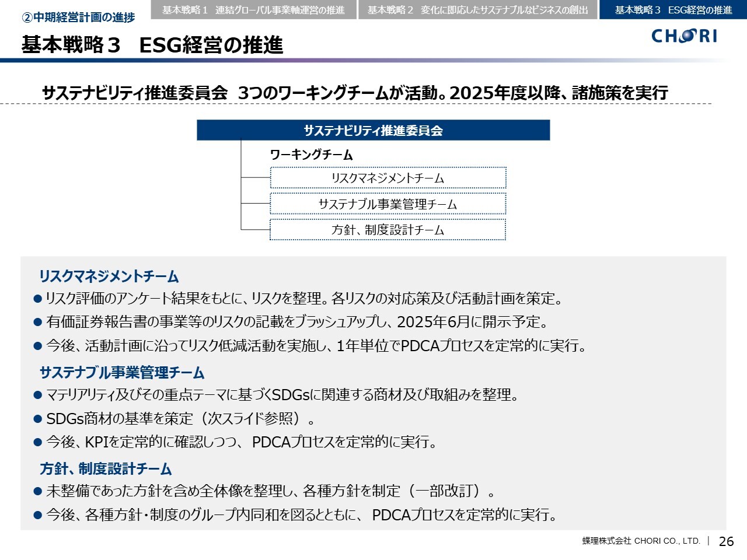747x560 pixels.
Task: Click the bullet starting with 未整備であった方針
Action: [x=264, y=491]
